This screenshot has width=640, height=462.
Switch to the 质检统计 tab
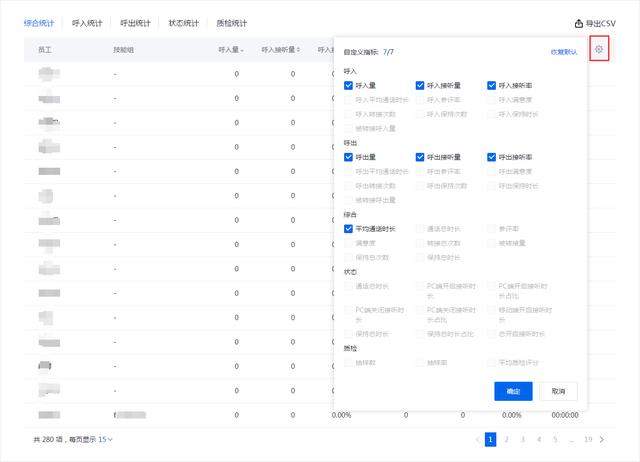pos(232,23)
